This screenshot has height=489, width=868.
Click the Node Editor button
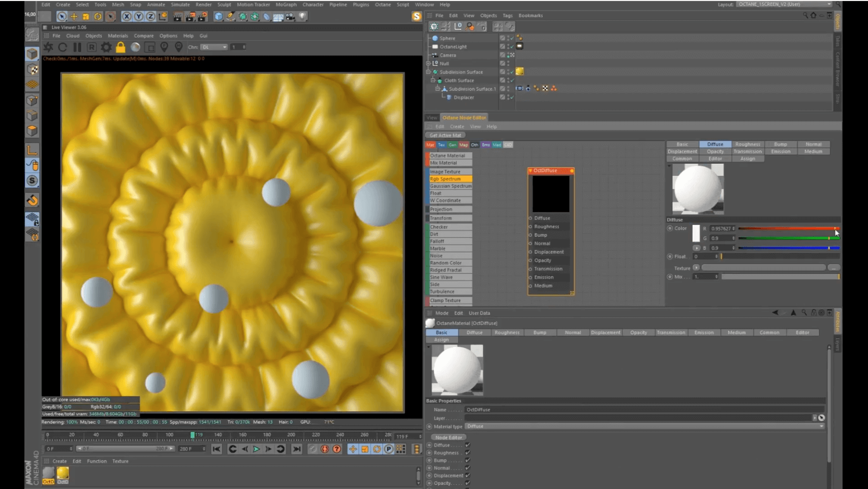click(449, 437)
